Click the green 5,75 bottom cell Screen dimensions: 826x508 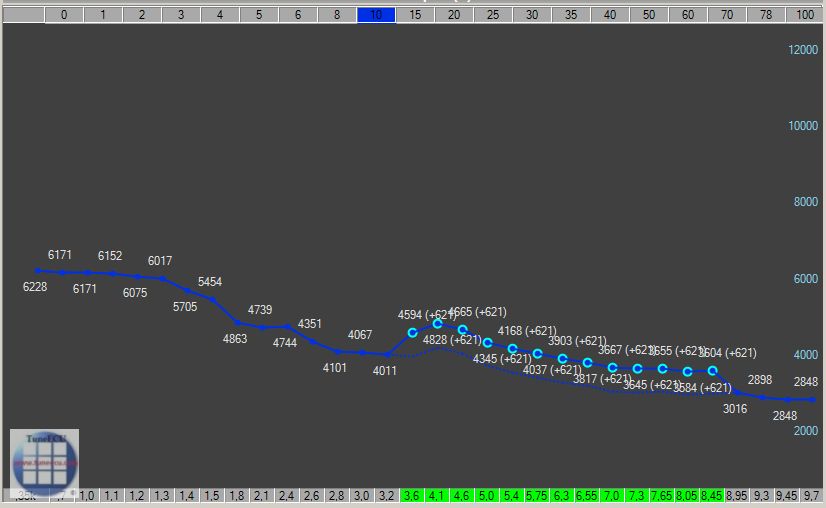coord(537,495)
